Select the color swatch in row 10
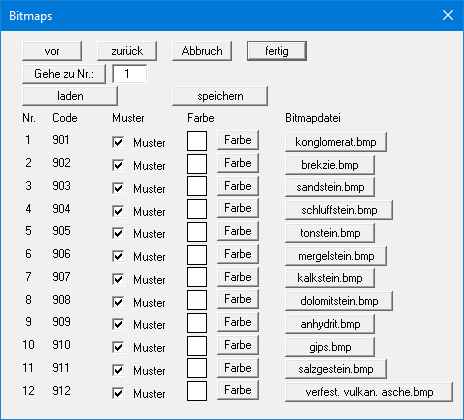Viewport: 464px width, 420px height. (197, 346)
